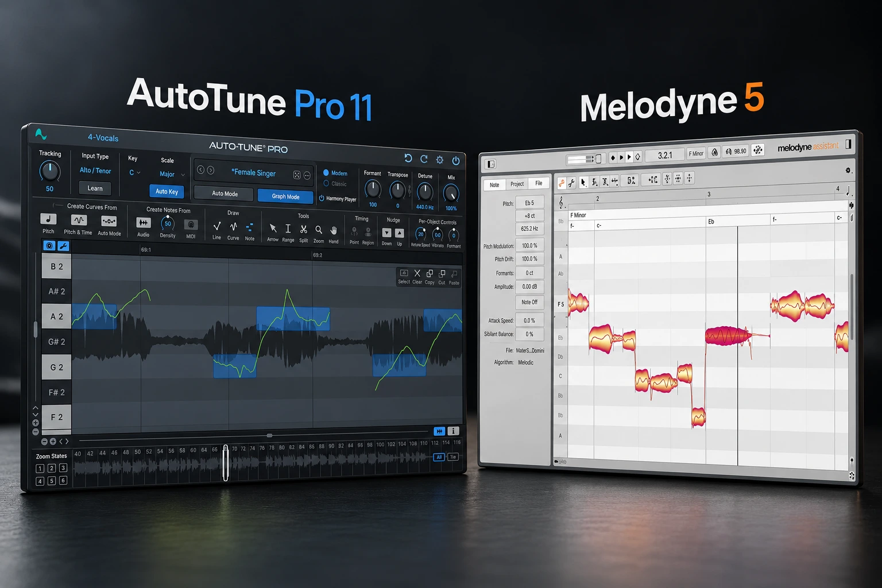Click the Auto Mode button
This screenshot has height=588, width=882.
click(x=225, y=194)
